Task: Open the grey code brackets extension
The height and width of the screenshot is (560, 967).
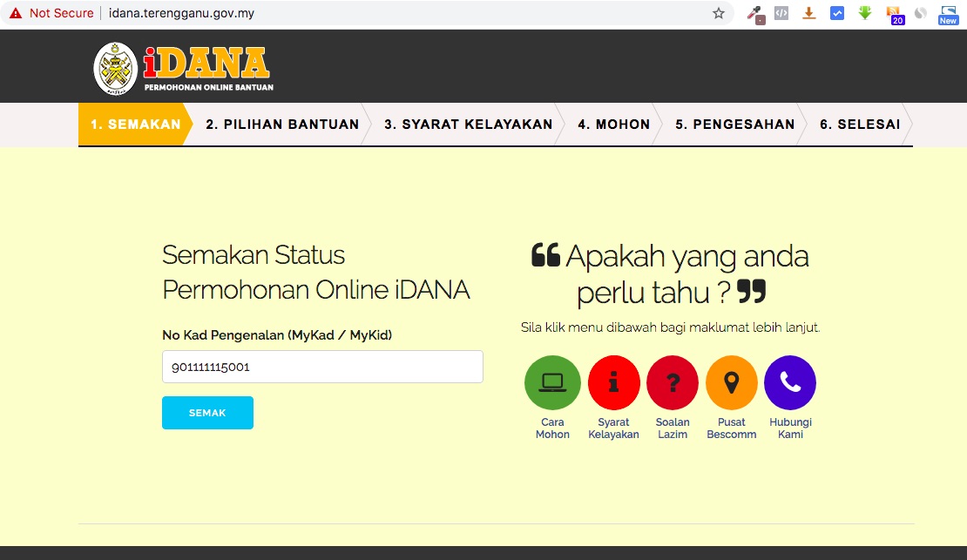Action: point(781,13)
